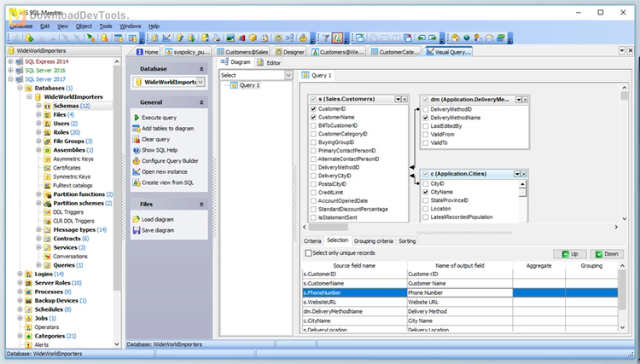Click the Show SQL Help icon
Screen dimensions: 640x364
click(x=137, y=150)
